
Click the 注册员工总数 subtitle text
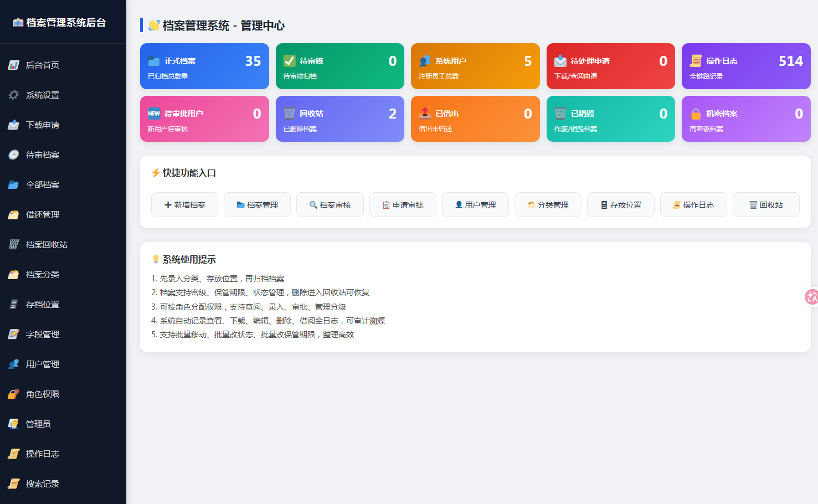[x=439, y=76]
